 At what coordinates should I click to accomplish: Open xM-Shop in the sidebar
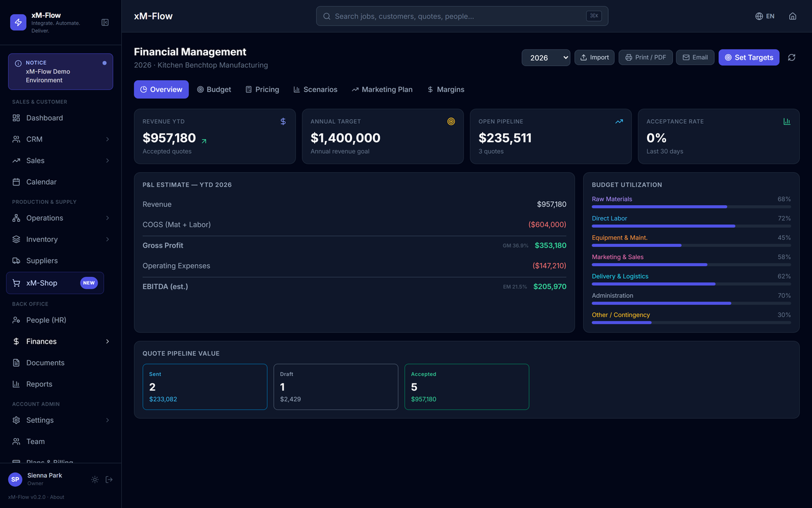click(x=55, y=283)
